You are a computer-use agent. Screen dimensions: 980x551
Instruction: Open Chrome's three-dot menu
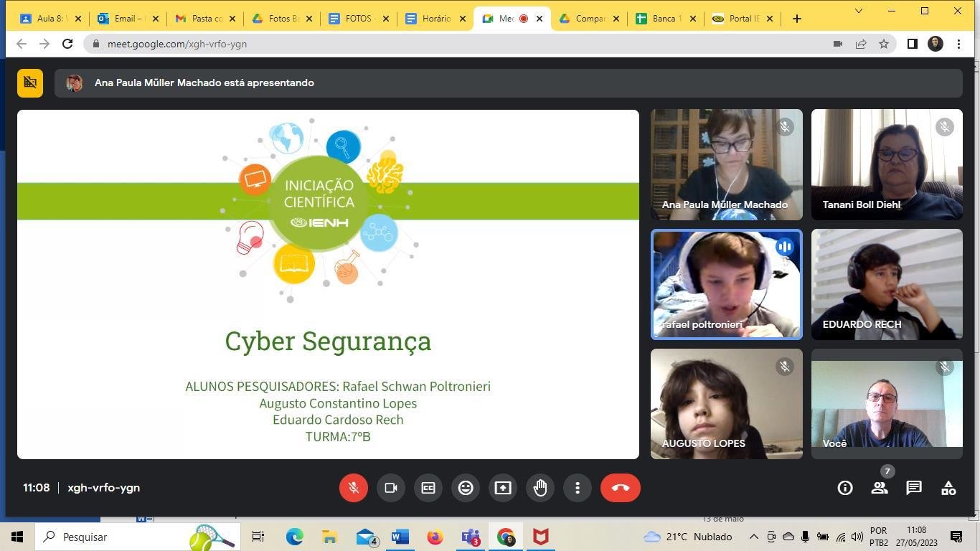coord(959,44)
